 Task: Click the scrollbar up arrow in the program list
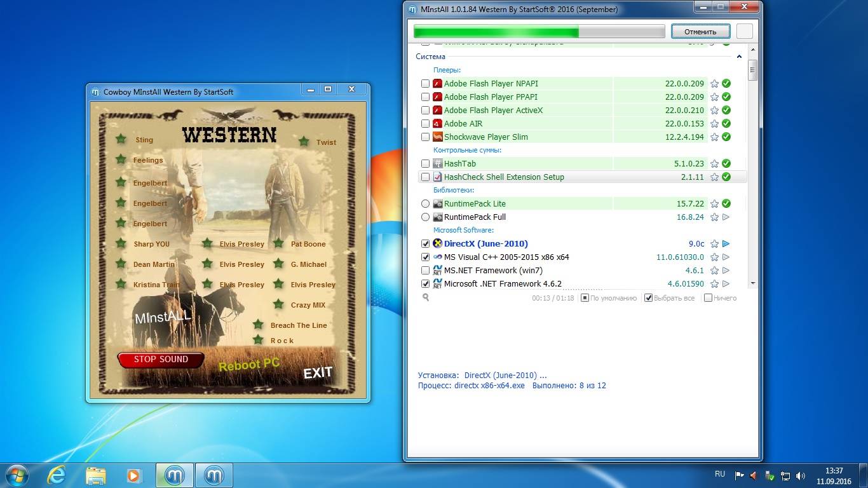(x=752, y=50)
